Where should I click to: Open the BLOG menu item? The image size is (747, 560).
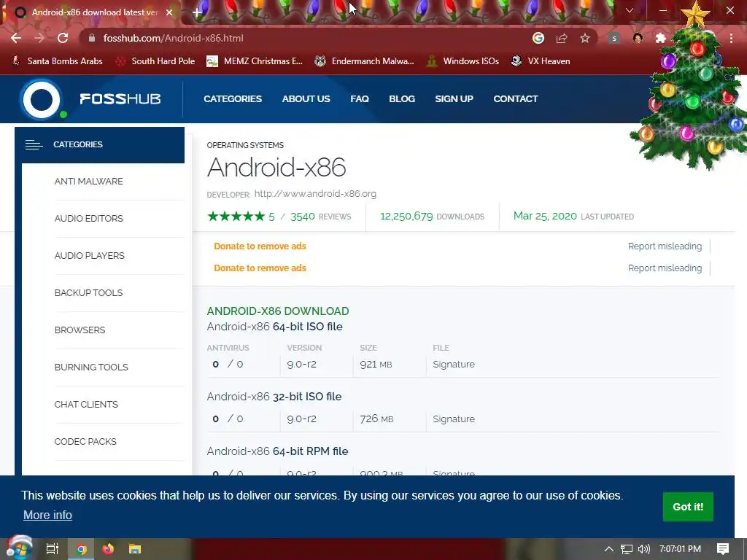click(x=402, y=98)
